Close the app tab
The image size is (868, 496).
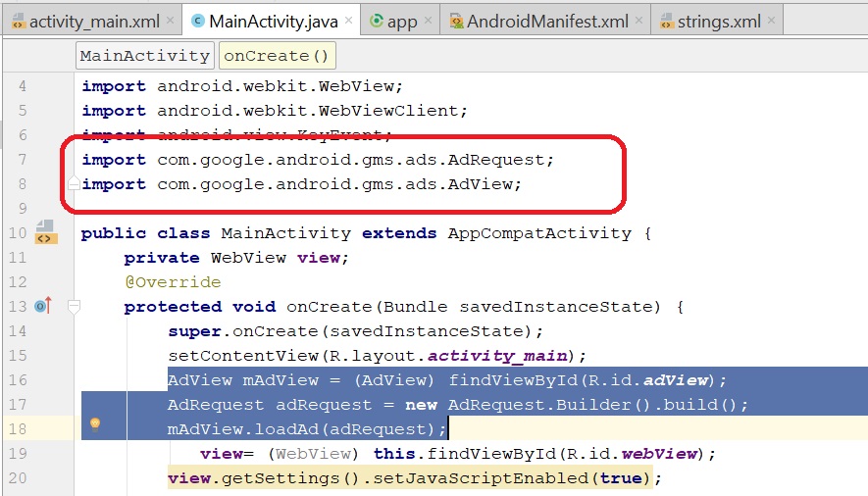click(428, 21)
